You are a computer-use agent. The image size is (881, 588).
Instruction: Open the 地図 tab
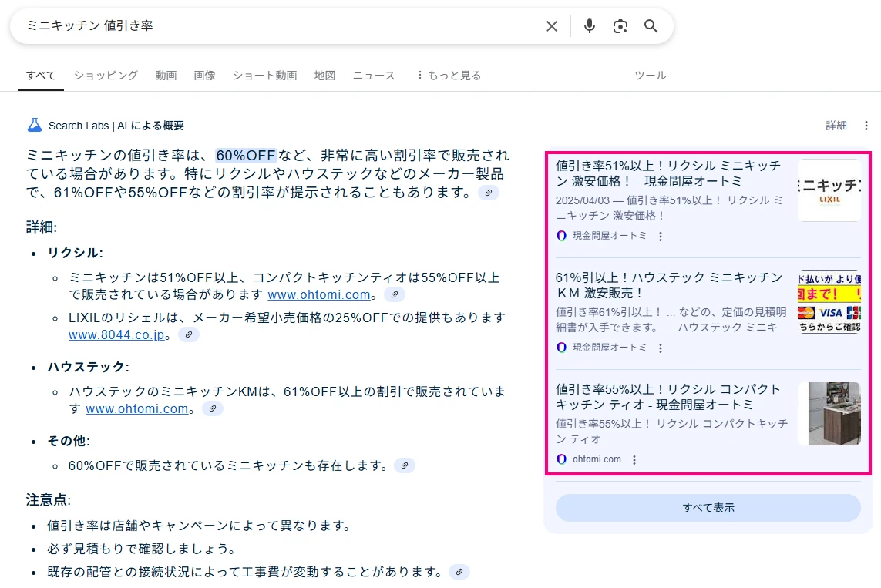point(324,76)
